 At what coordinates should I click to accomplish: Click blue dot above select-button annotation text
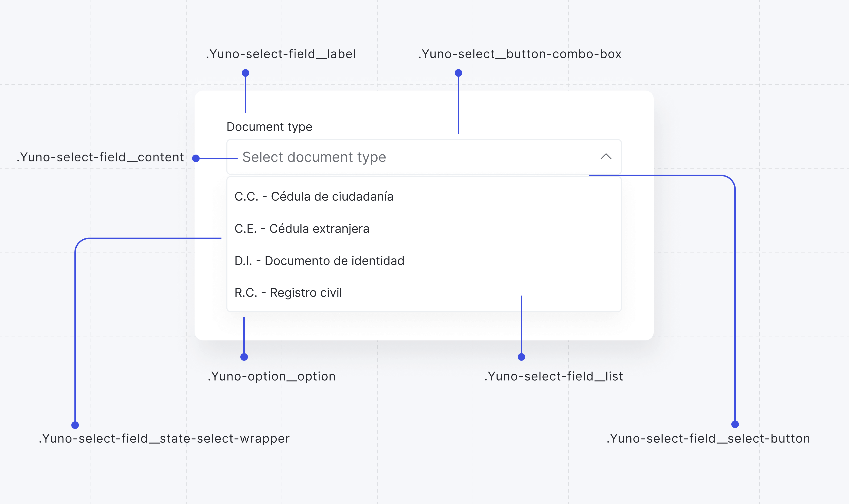pyautogui.click(x=735, y=424)
